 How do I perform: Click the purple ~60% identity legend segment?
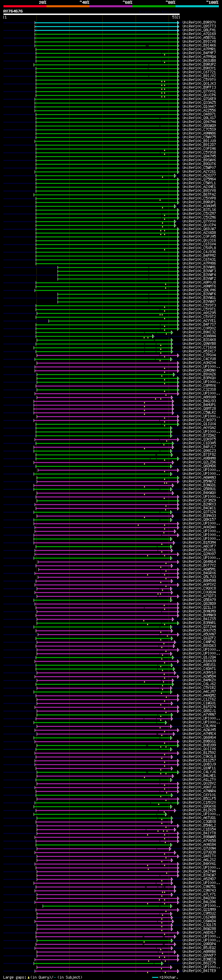(x=111, y=6)
